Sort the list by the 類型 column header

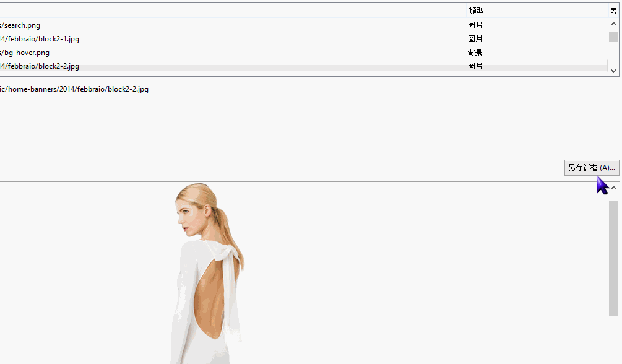537,11
